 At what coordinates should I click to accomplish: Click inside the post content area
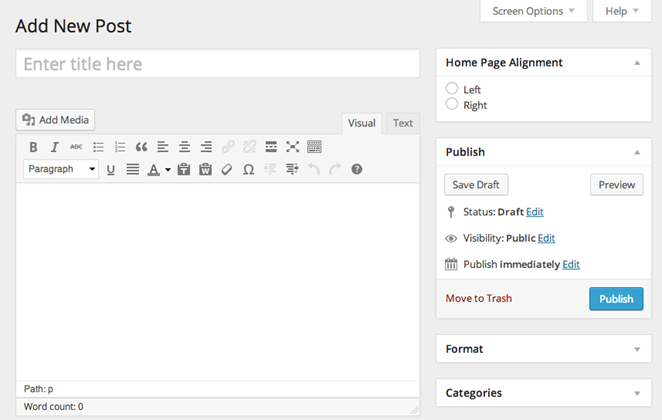[218, 282]
